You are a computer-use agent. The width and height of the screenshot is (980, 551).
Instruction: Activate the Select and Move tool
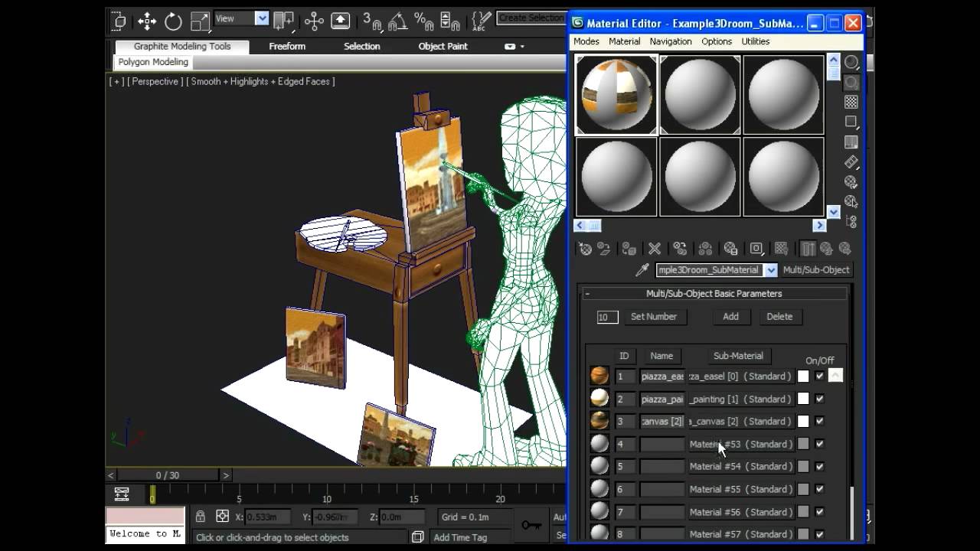[146, 21]
